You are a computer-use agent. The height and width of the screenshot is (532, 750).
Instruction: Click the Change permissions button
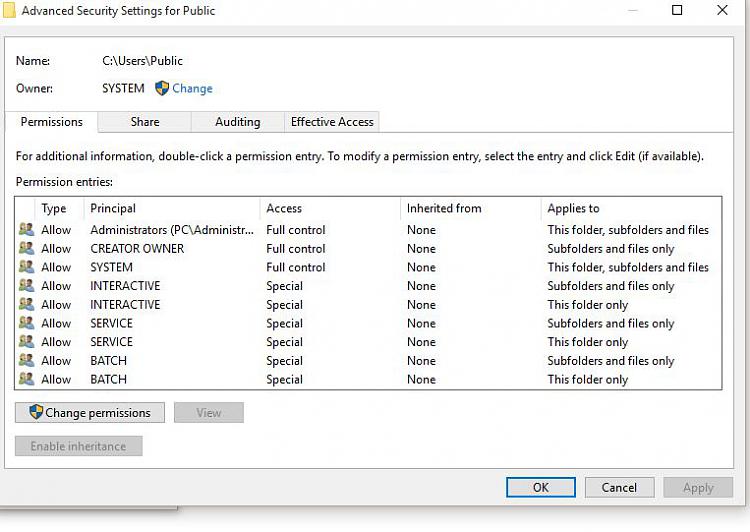[90, 412]
